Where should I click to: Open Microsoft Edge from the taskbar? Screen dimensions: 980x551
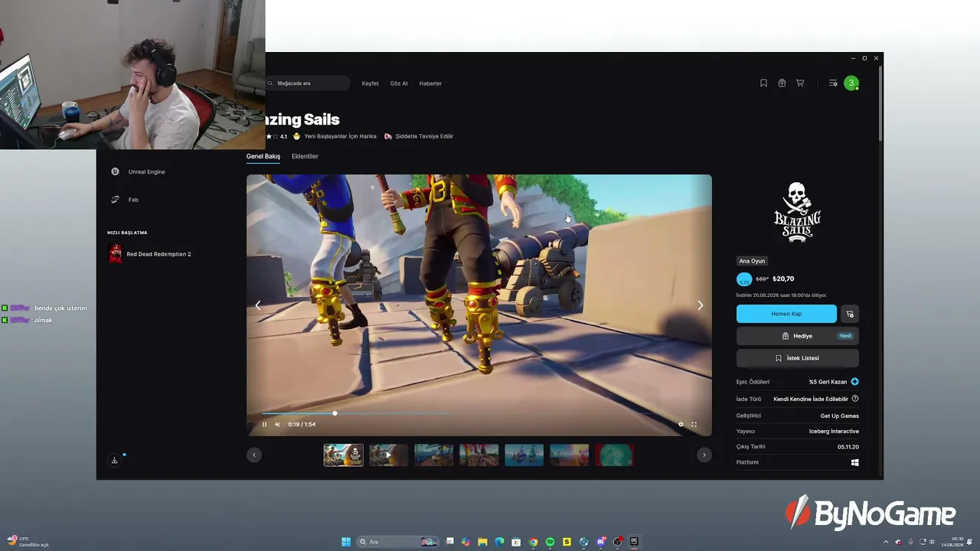(499, 542)
